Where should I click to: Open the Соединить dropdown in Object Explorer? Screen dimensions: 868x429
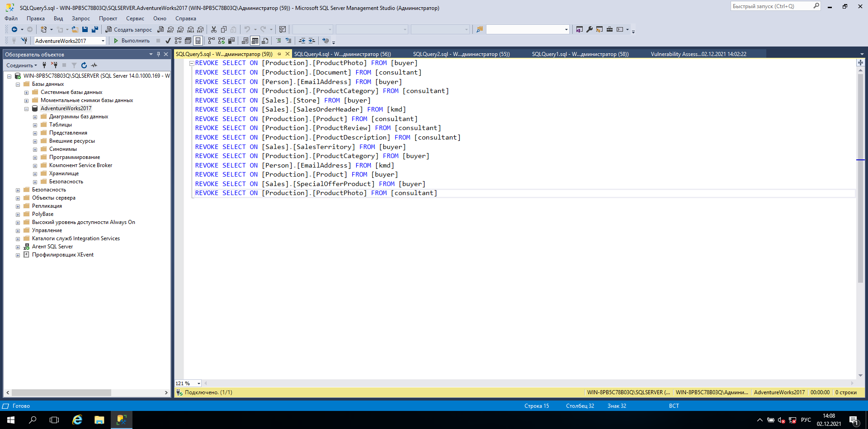pos(22,65)
